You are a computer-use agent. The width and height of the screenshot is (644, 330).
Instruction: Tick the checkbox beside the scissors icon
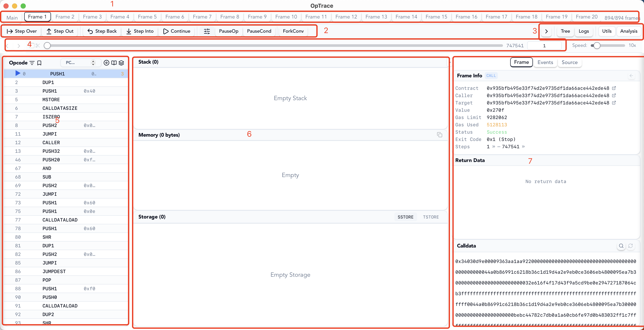tap(32, 46)
